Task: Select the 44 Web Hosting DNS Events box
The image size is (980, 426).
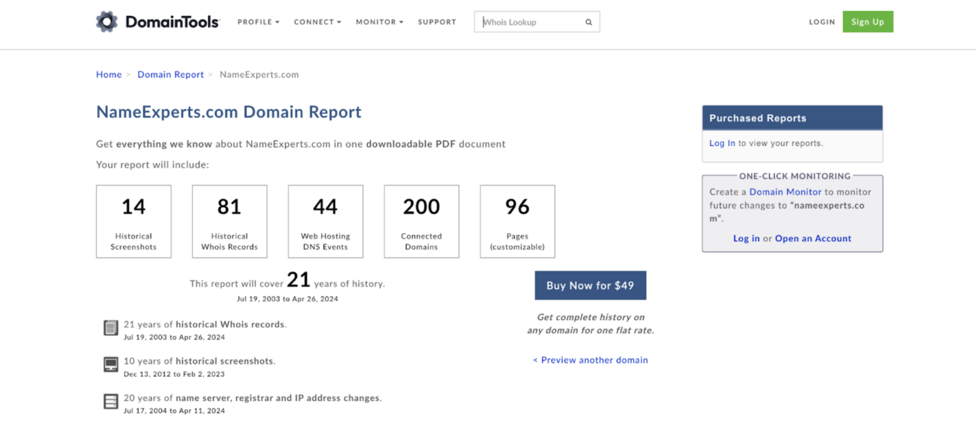Action: pos(325,222)
